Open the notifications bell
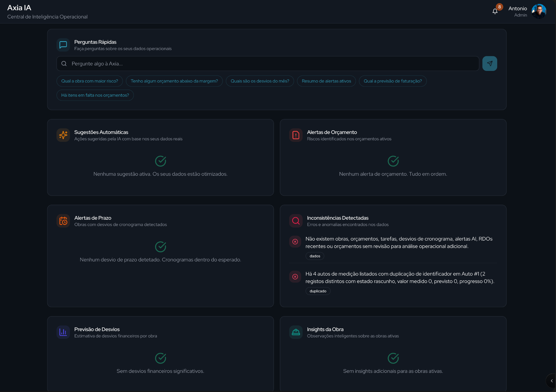This screenshot has height=392, width=556. 495,11
